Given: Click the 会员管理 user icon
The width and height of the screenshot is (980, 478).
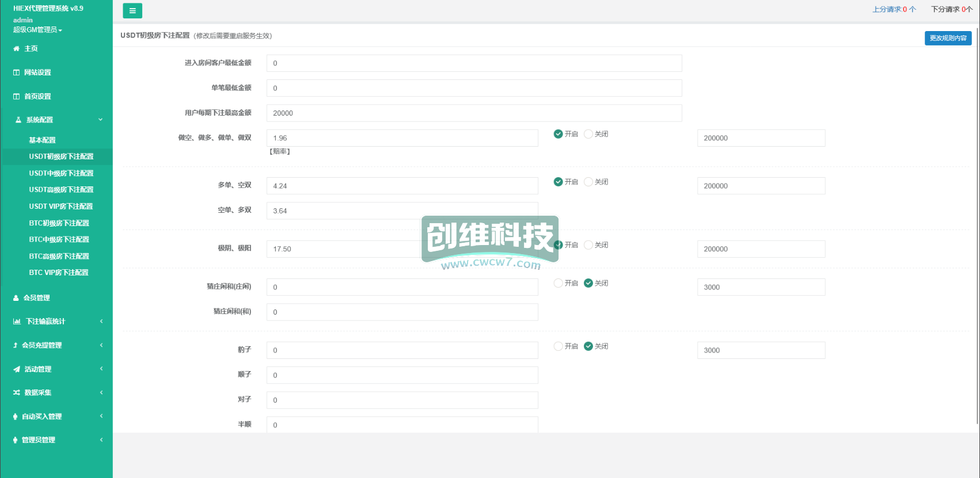Looking at the screenshot, I should point(16,298).
